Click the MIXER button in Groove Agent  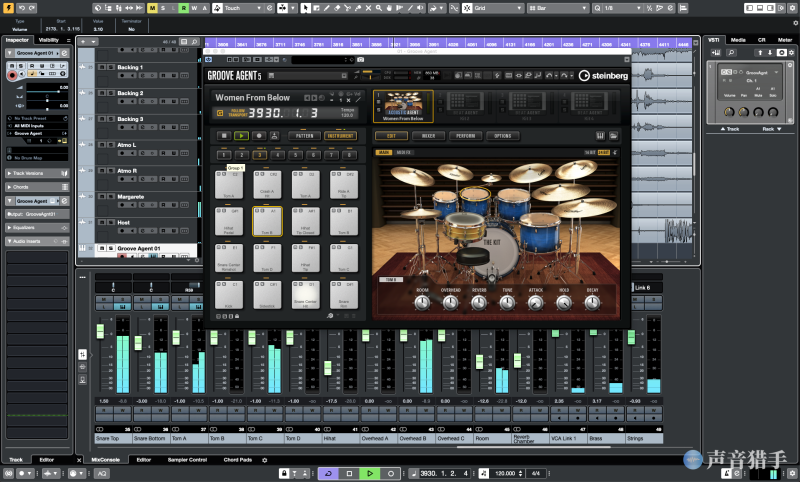428,136
